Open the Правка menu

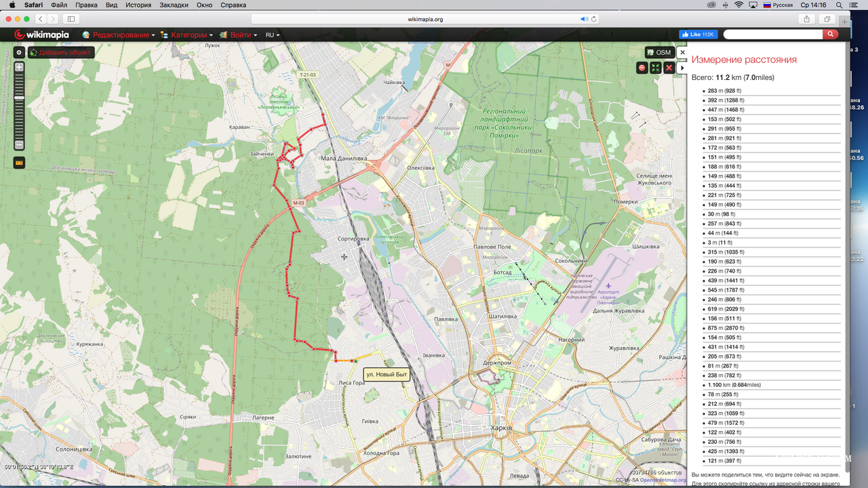[x=86, y=5]
